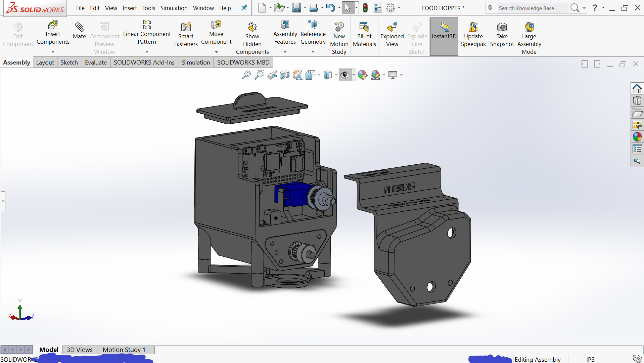Open View Settings monitor dropdown arrow

point(401,75)
